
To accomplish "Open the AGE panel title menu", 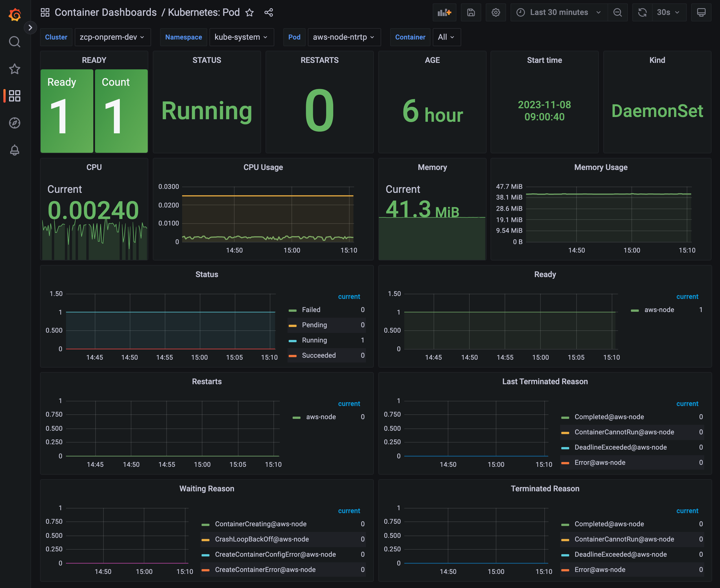I will pos(432,60).
